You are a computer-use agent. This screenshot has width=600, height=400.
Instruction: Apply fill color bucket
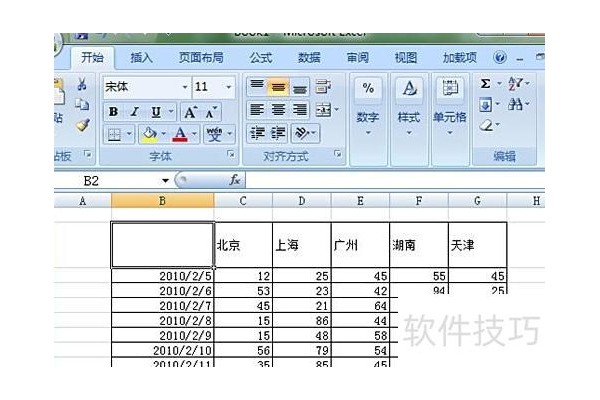[x=150, y=134]
